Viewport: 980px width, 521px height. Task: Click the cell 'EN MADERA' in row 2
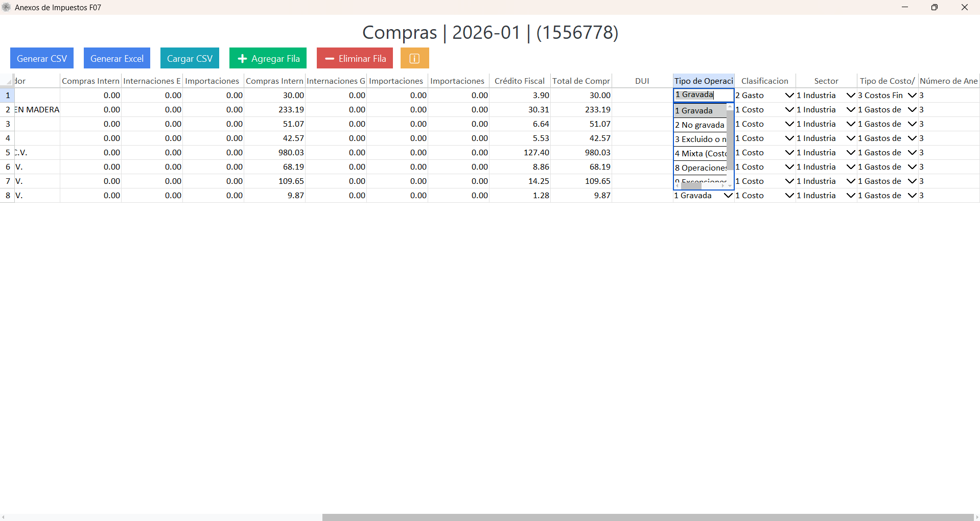pyautogui.click(x=37, y=110)
